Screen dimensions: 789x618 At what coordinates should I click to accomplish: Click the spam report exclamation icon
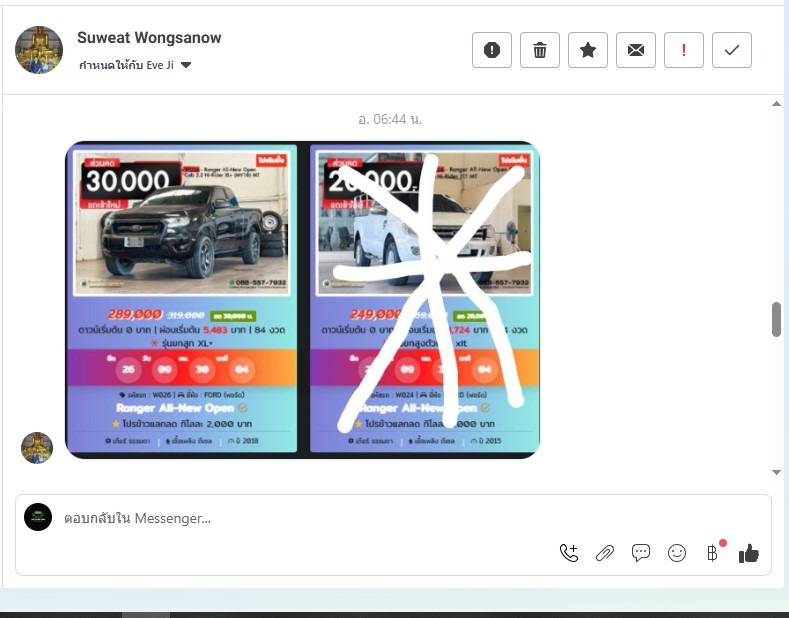[x=492, y=50]
